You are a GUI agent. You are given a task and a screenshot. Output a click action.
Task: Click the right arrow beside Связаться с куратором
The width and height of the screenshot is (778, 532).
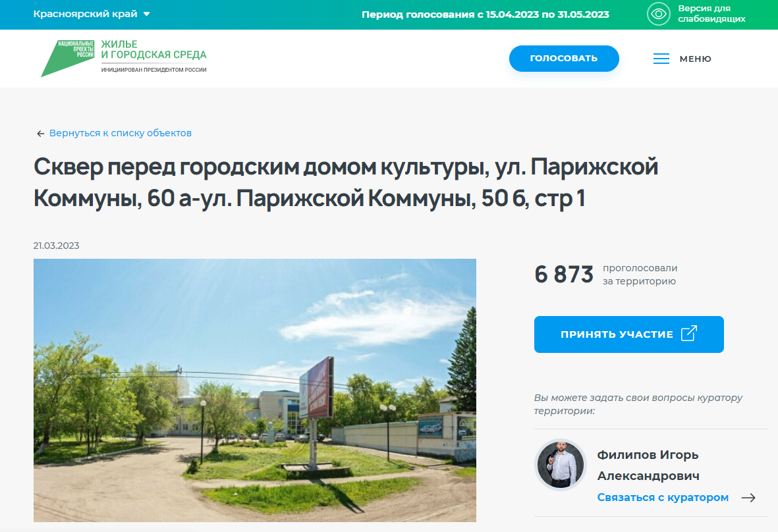pos(748,498)
